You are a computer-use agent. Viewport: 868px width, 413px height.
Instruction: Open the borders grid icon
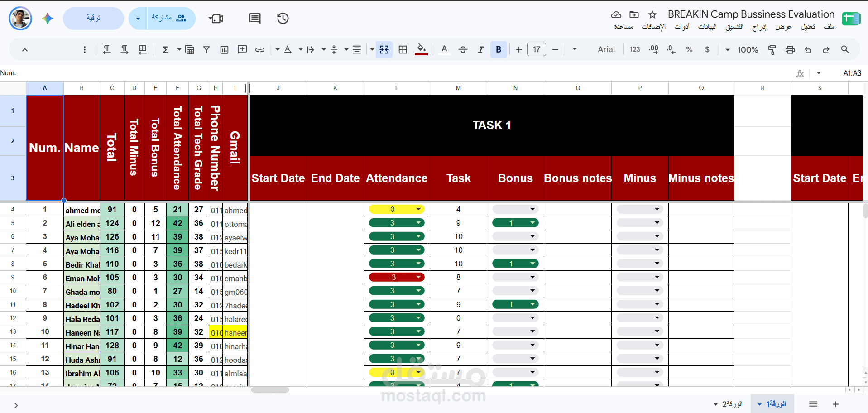[x=403, y=50]
